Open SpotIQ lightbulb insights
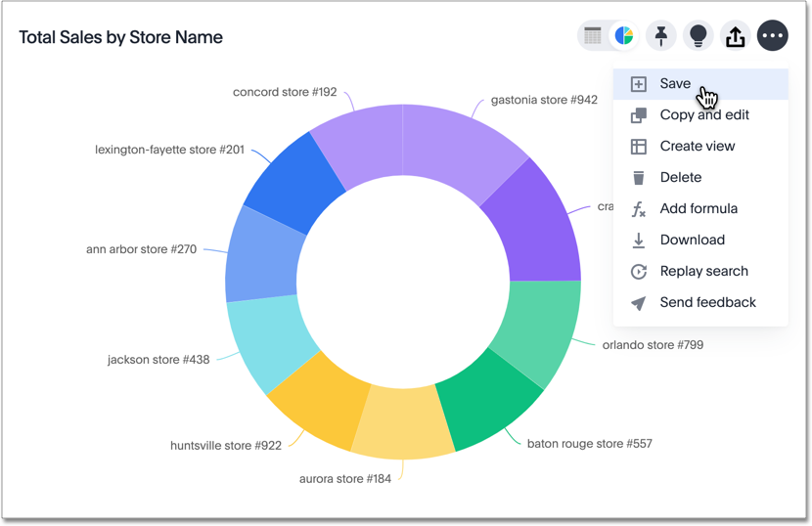The width and height of the screenshot is (812, 526). coord(698,36)
